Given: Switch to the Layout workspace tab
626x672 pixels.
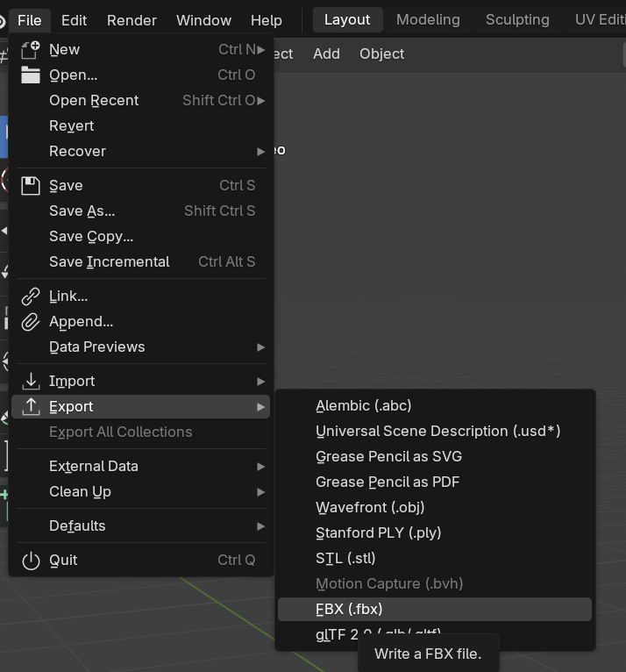Looking at the screenshot, I should [x=347, y=19].
